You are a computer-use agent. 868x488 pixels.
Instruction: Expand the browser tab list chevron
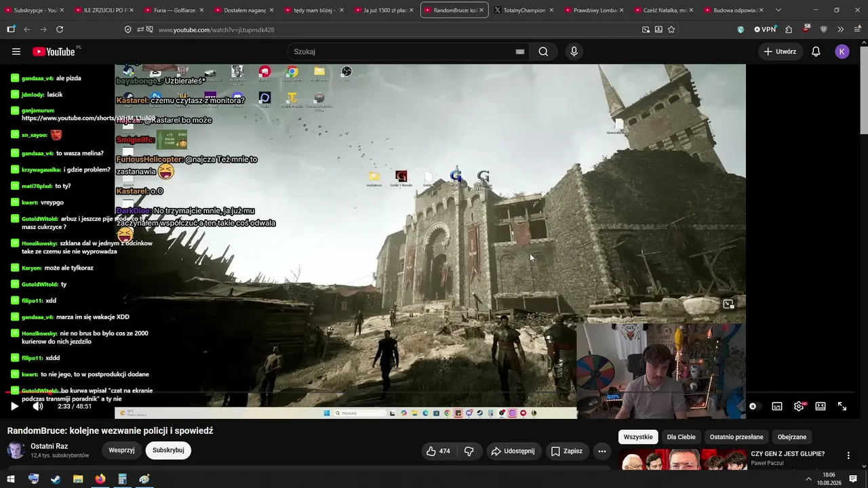point(778,10)
